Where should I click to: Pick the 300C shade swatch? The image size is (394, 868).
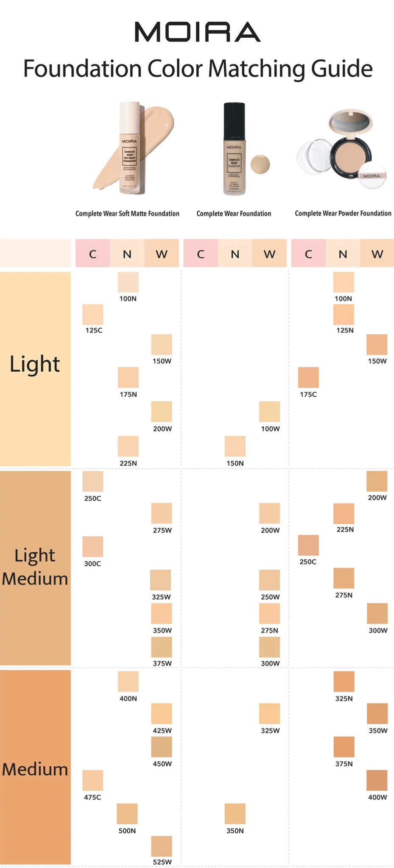[93, 546]
